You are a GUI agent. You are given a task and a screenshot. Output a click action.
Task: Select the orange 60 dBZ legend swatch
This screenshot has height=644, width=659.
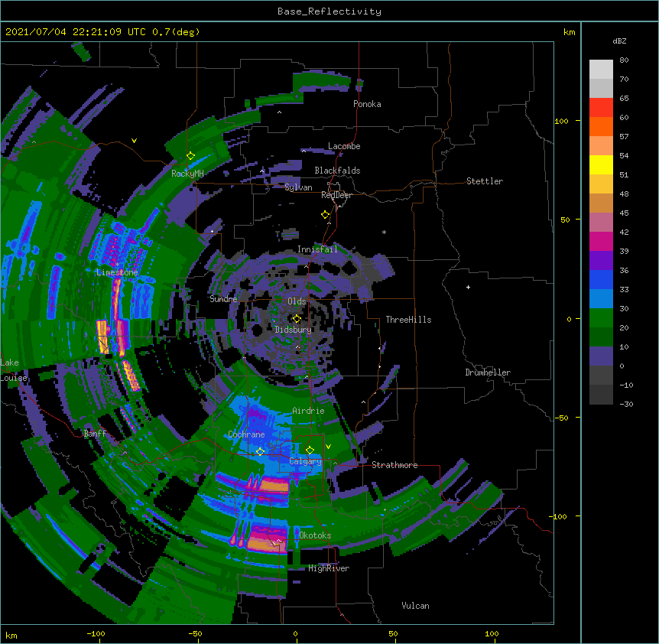coord(601,126)
